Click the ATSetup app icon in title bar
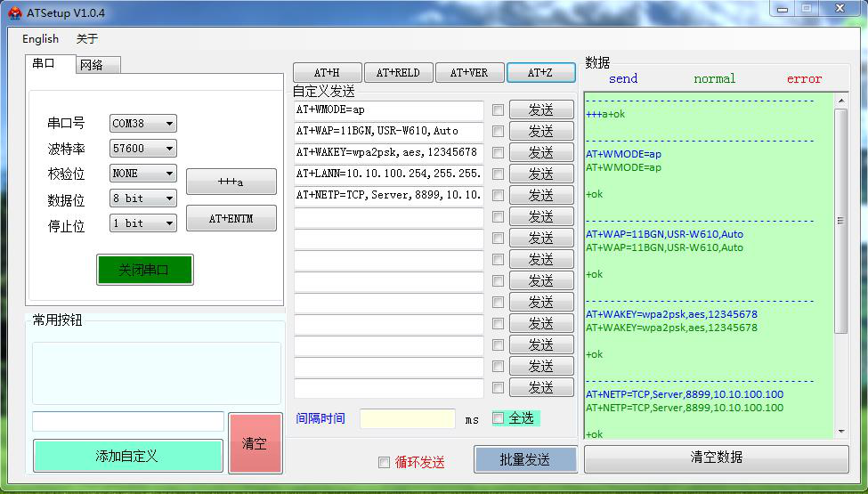Viewport: 868px width, 494px height. click(14, 12)
